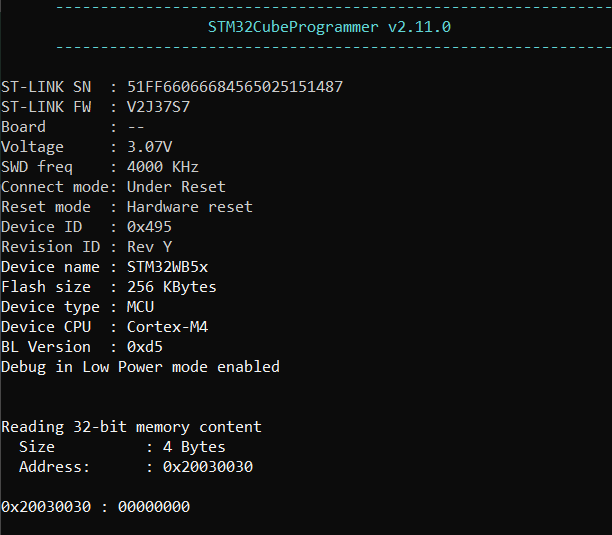Screen dimensions: 612x535
Task: Click the STM32CubeProgrammer v2.11.0 title text
Action: point(329,27)
